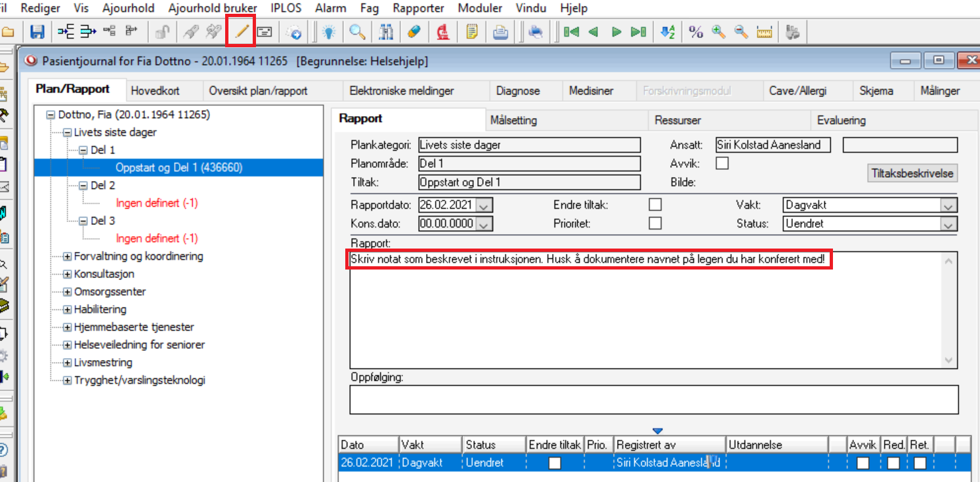Collapse the Livets siste dager node
Viewport: 980px width, 482px height.
pyautogui.click(x=67, y=132)
